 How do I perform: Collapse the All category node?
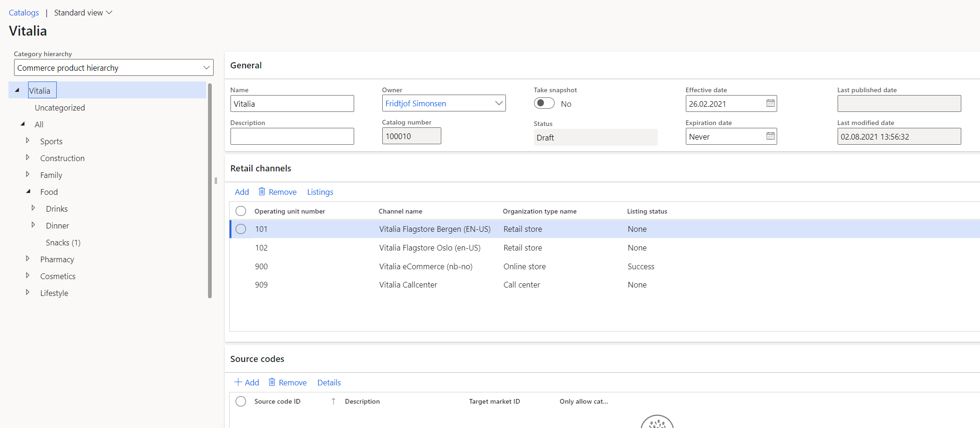pos(23,124)
